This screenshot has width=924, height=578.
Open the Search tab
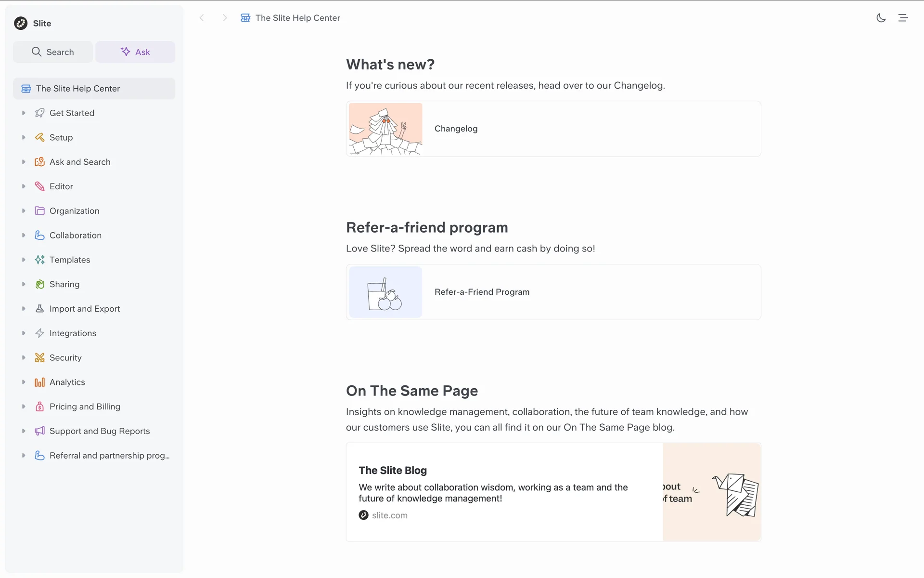[x=53, y=52]
